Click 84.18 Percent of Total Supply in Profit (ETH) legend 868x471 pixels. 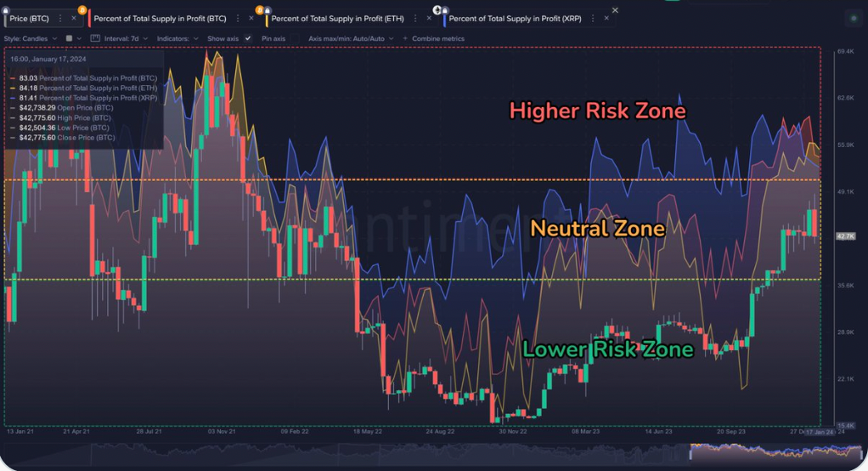(x=84, y=88)
